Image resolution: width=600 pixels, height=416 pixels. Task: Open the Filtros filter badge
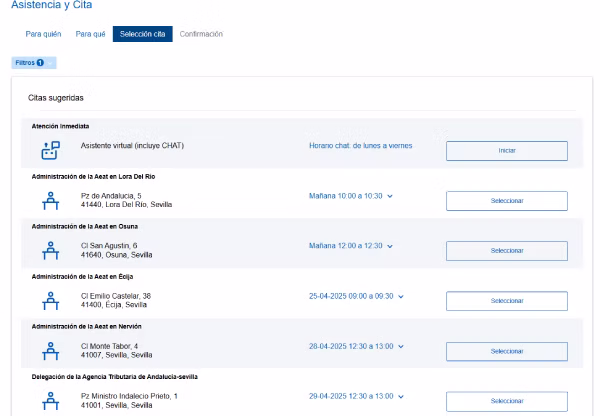(33, 63)
